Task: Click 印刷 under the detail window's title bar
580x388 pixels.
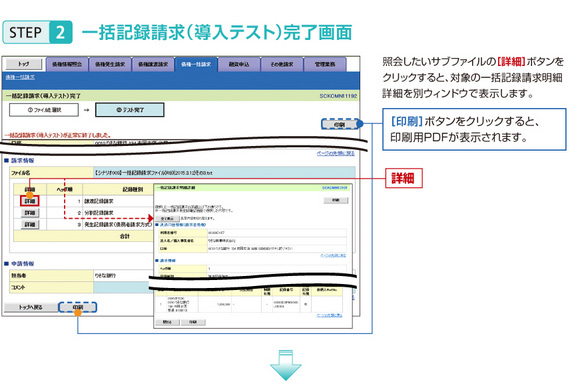Action: [336, 200]
